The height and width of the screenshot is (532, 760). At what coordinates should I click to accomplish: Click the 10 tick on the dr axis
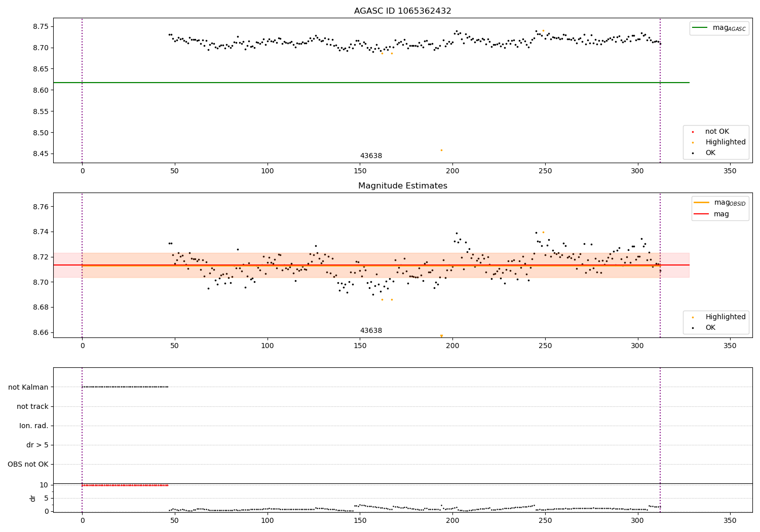point(44,485)
